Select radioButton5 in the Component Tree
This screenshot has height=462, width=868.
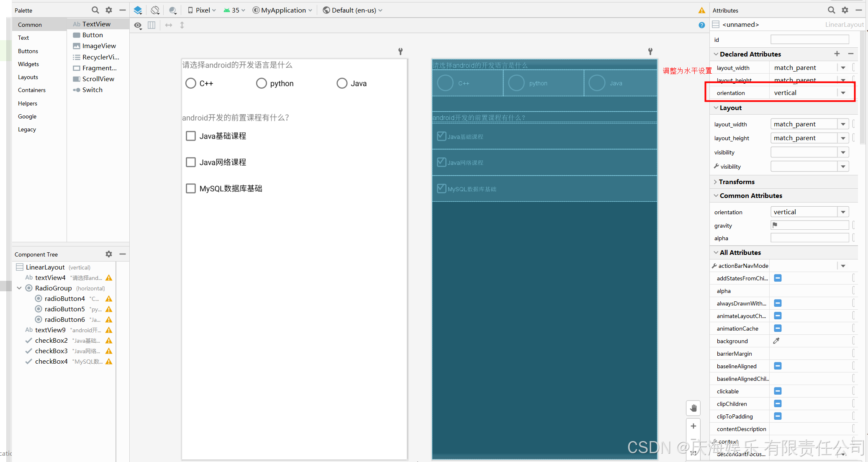[x=64, y=309]
